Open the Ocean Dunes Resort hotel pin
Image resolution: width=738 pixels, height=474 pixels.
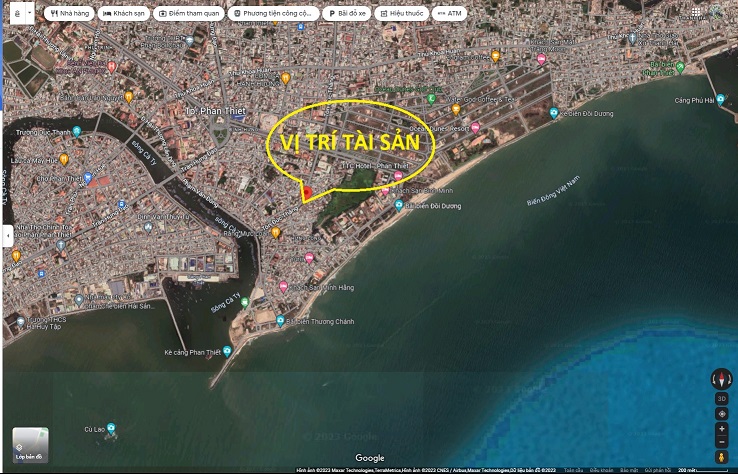[475, 127]
